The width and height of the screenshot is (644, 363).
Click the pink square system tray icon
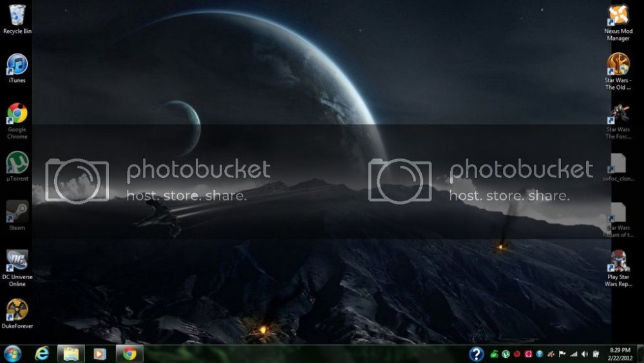click(528, 354)
